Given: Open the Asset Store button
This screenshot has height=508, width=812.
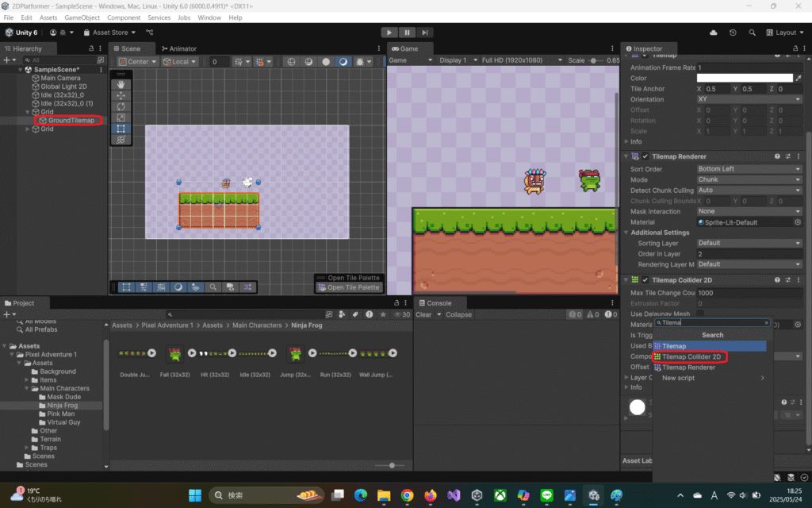Looking at the screenshot, I should (109, 32).
